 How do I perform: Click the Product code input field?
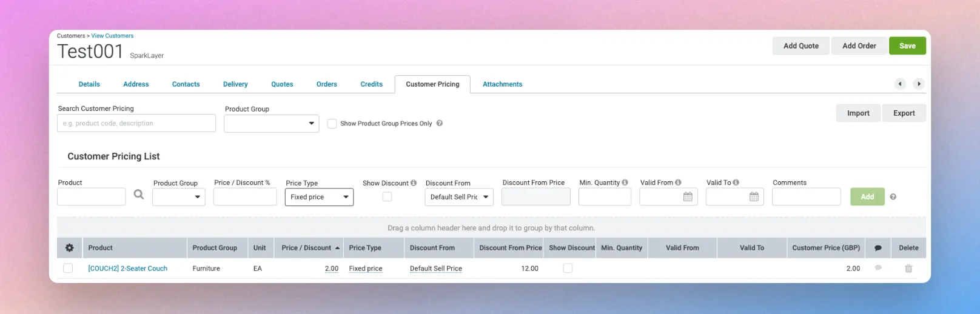point(92,197)
